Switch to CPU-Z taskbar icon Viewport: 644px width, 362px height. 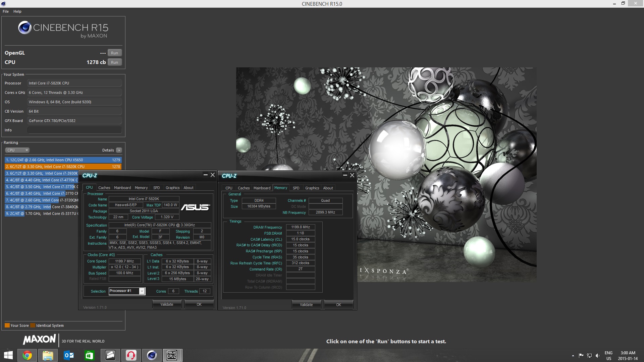(172, 355)
